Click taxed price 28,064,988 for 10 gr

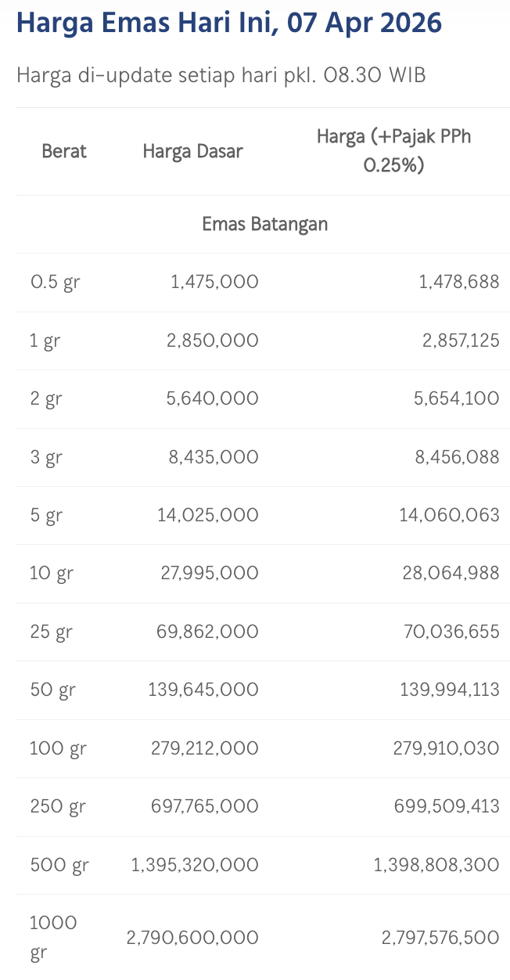(x=452, y=573)
